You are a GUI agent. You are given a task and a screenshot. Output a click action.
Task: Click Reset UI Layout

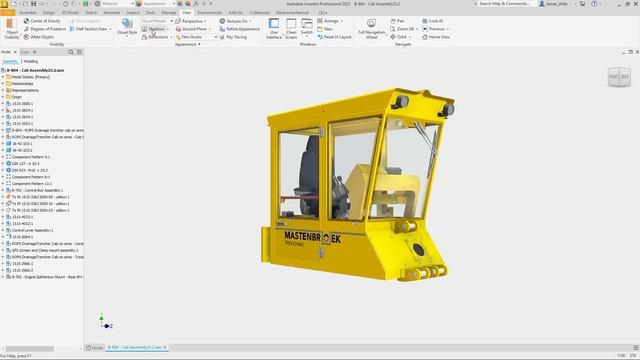click(334, 37)
